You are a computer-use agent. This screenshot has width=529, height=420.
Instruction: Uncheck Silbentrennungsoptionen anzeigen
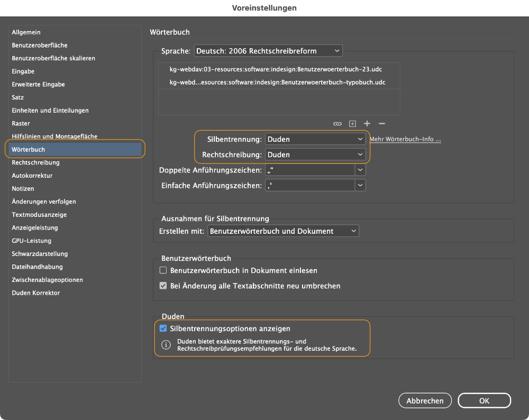click(x=163, y=328)
